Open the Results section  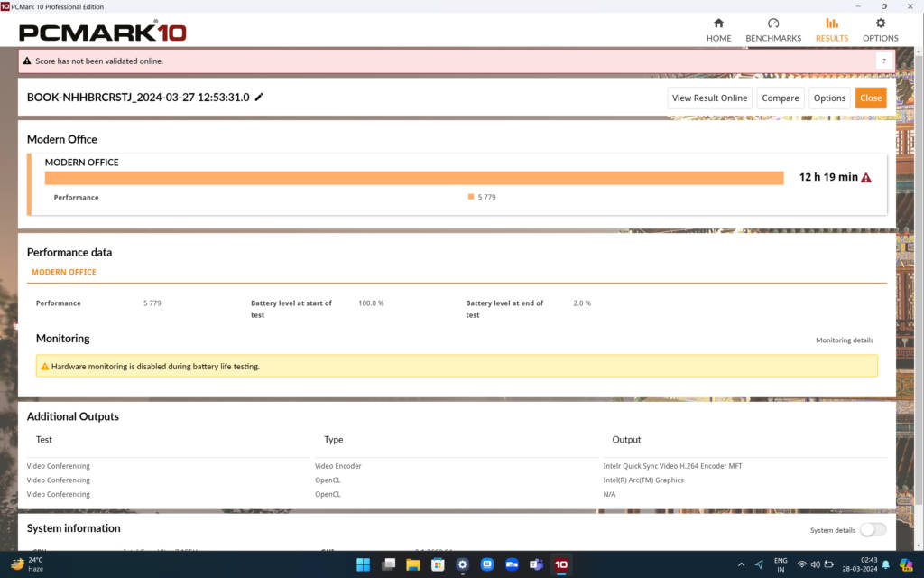click(x=831, y=30)
